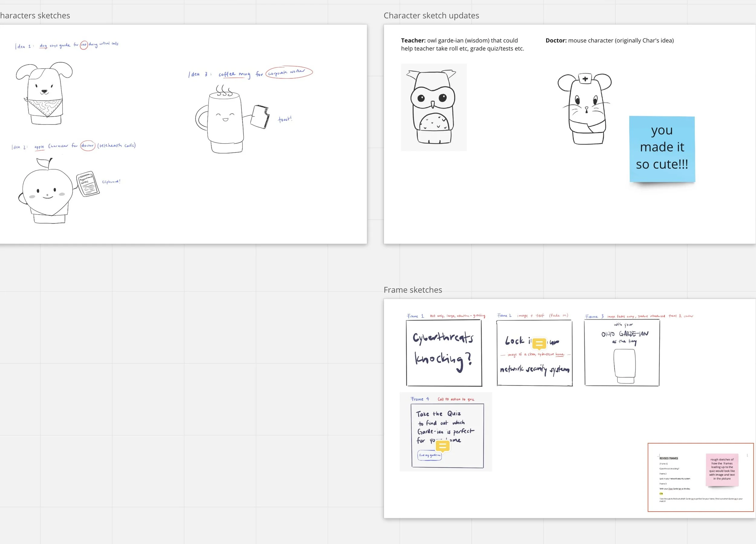Click the 'Doctor: mouse character' text block
Viewport: 756px width, 544px height.
point(609,40)
